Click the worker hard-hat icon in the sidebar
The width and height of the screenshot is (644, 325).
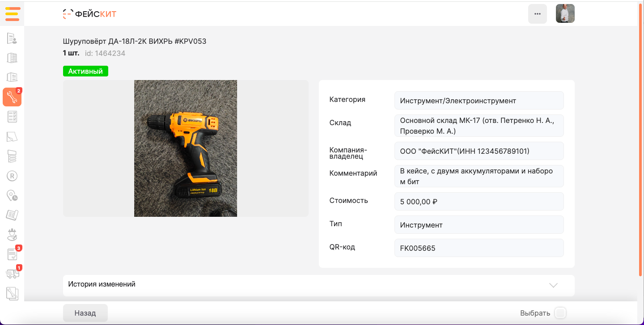click(12, 235)
